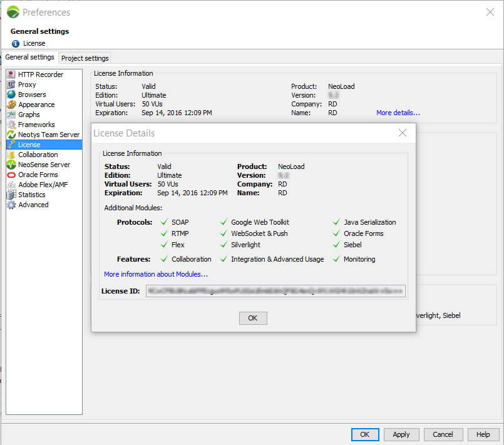
Task: Select the Proxy settings icon
Action: click(x=11, y=84)
